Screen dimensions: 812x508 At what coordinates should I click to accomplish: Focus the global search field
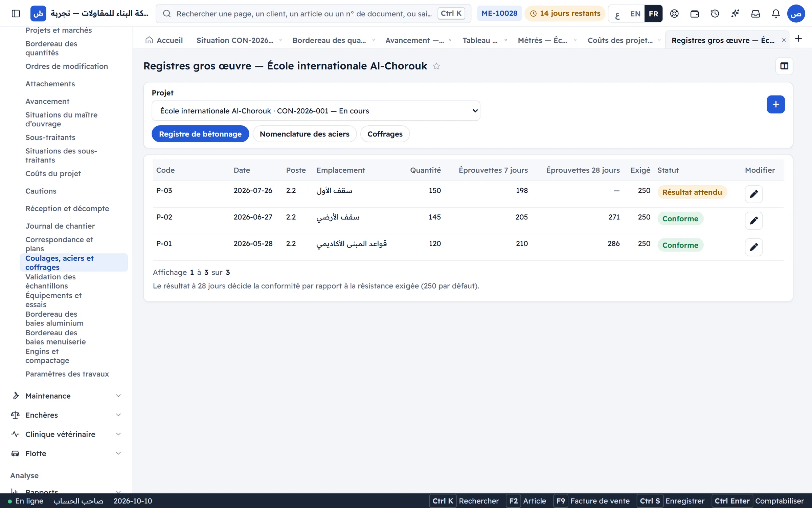coord(313,14)
